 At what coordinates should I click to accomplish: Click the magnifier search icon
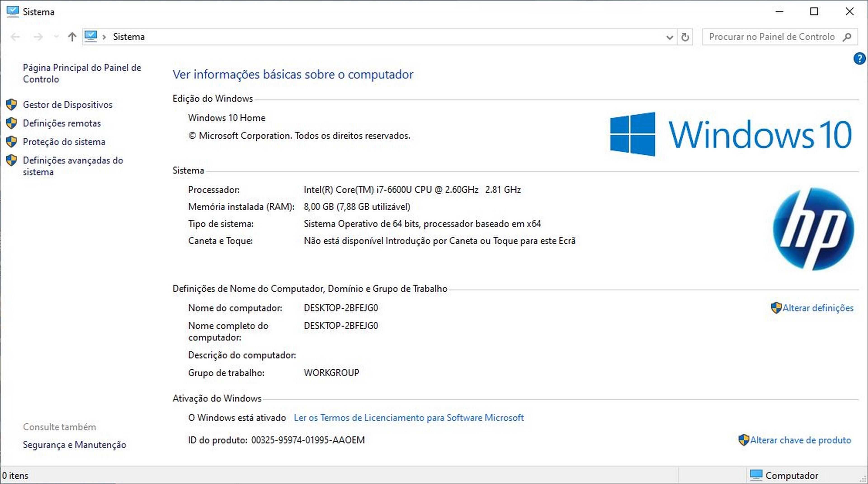847,37
